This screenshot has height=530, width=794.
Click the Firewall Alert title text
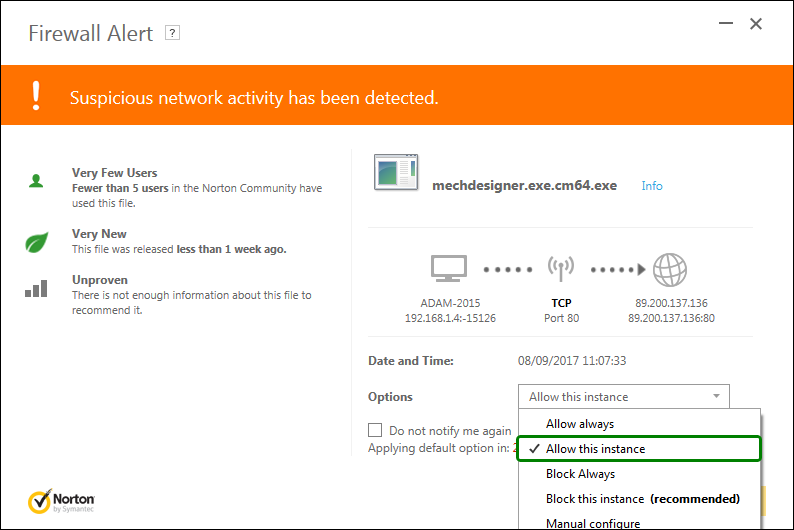[x=90, y=33]
